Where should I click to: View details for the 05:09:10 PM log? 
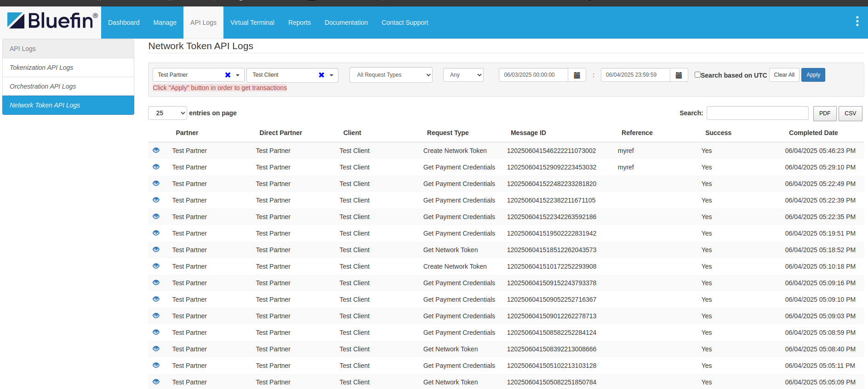click(x=156, y=299)
